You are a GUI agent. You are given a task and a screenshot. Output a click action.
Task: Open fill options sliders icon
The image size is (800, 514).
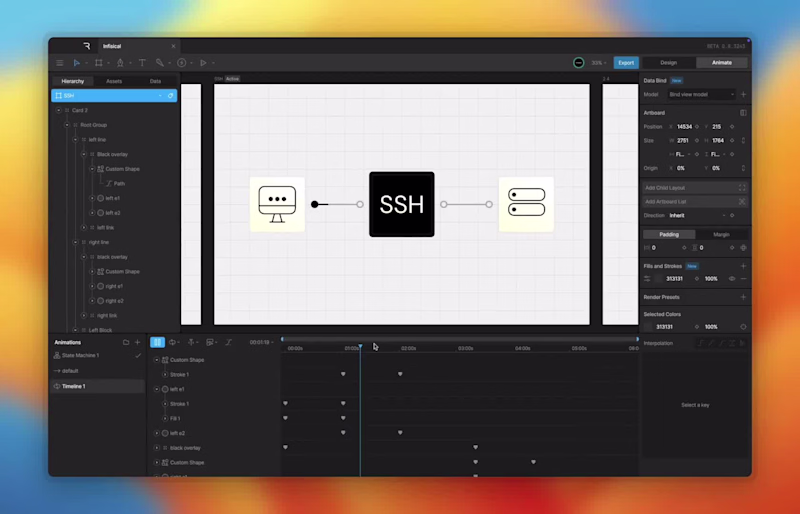[647, 279]
